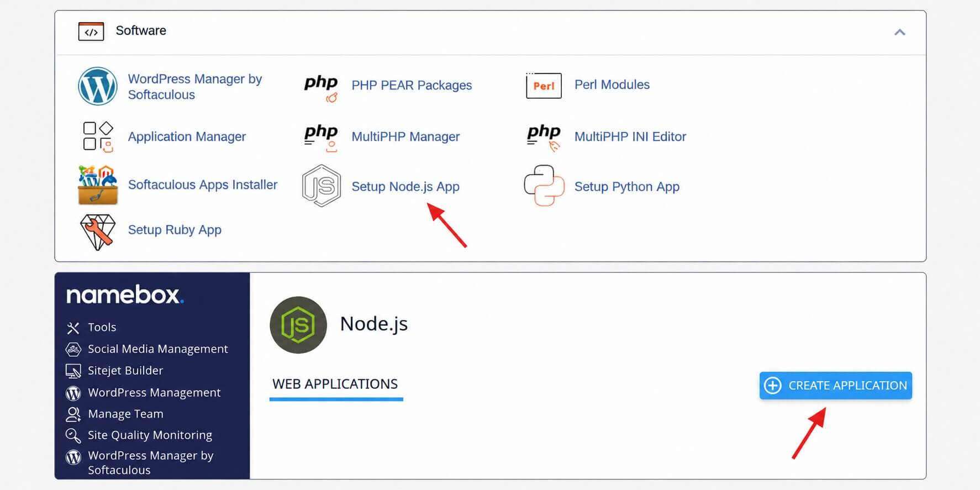Click the green Node.js logo badge
This screenshot has width=980, height=490.
click(x=298, y=325)
